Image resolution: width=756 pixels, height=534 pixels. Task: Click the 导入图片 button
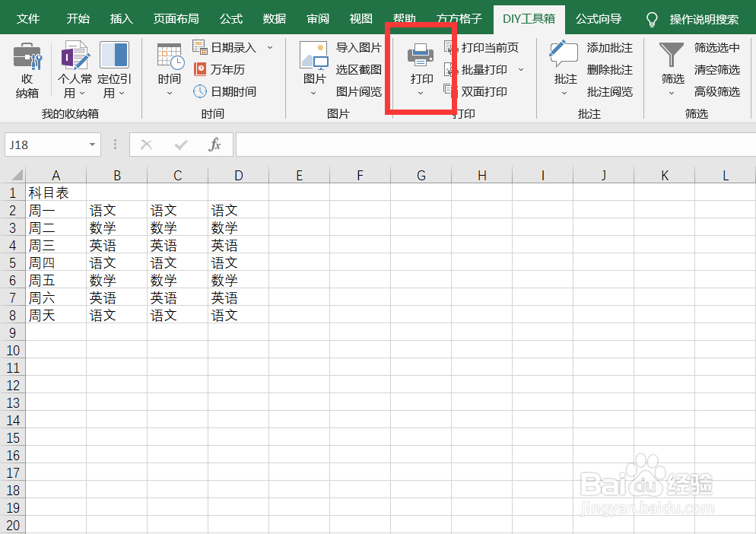point(359,47)
